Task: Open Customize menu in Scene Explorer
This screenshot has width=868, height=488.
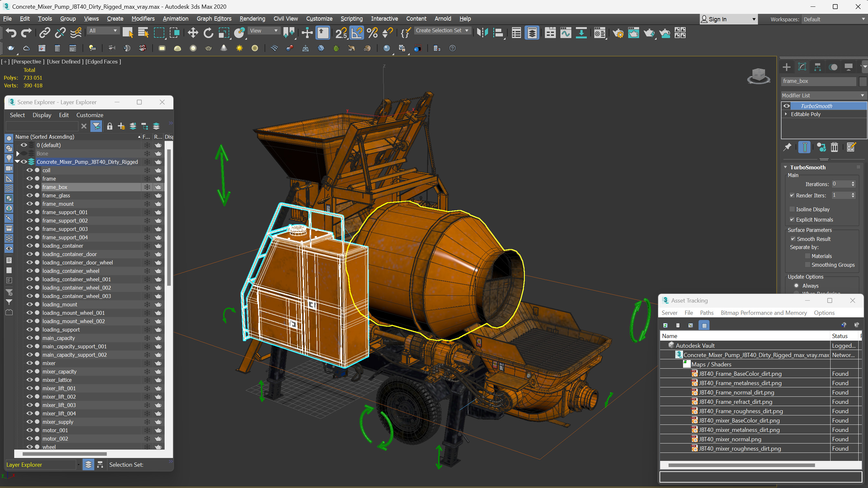Action: pos(90,115)
